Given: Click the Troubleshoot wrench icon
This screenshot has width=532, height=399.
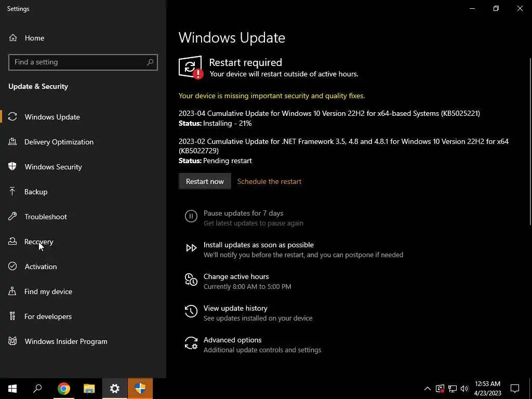Looking at the screenshot, I should tap(12, 217).
